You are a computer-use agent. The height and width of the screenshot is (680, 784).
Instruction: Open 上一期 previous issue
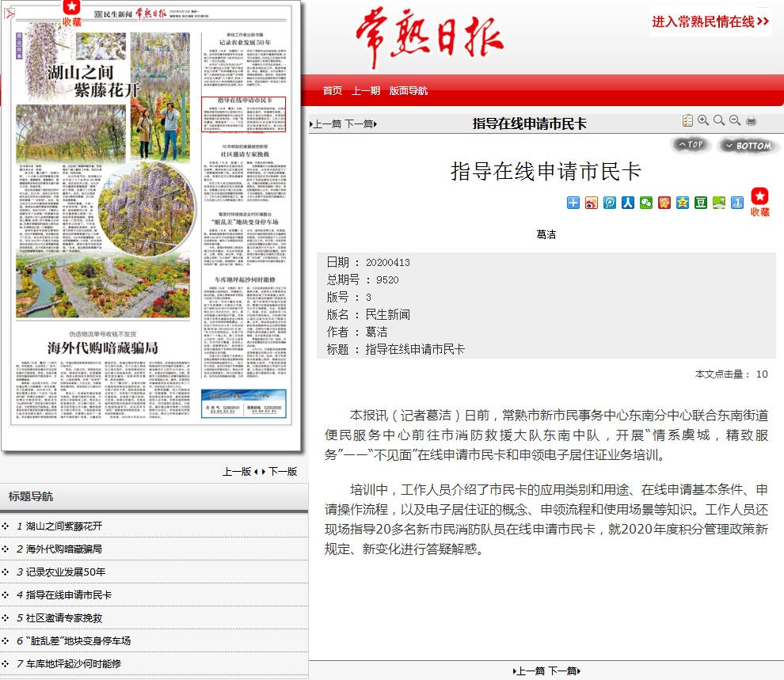366,90
